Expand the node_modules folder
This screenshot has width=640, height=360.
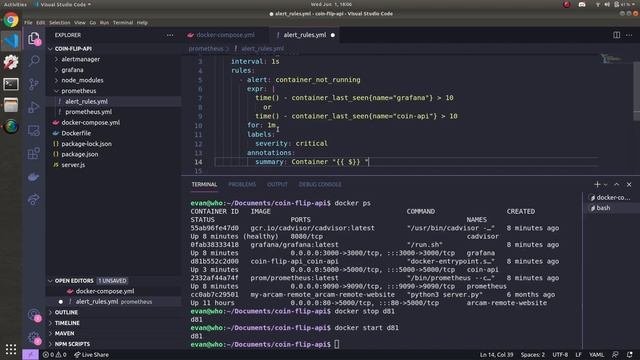(82, 80)
